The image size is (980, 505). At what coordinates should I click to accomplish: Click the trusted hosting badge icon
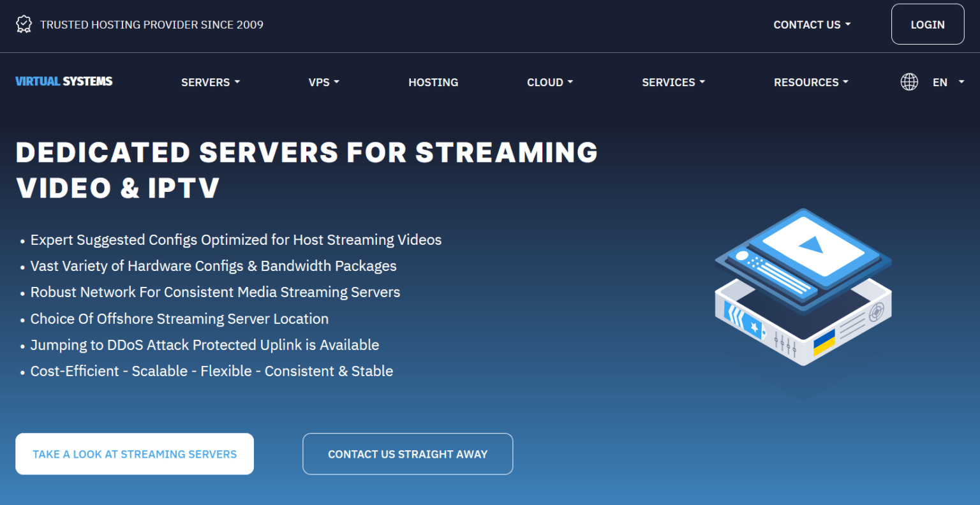click(x=24, y=24)
